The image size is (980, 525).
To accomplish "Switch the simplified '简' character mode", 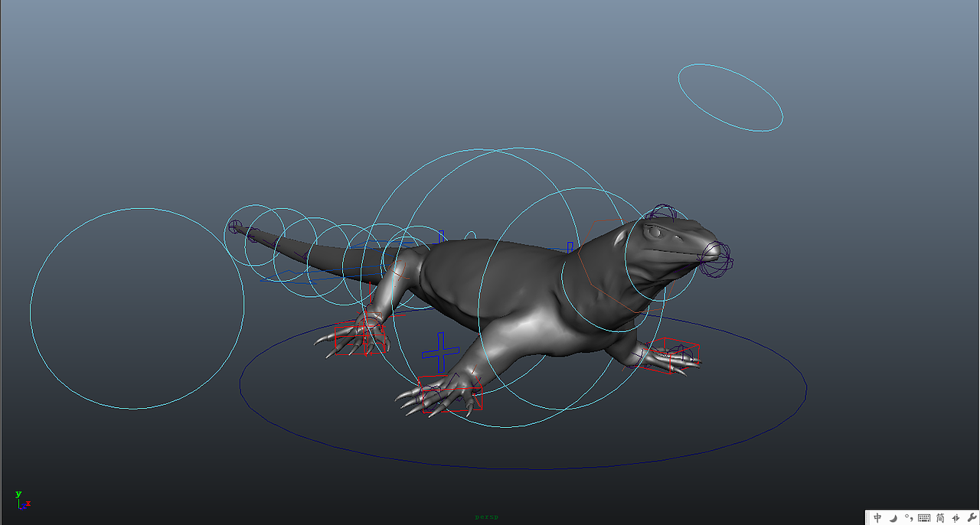I will click(x=940, y=518).
